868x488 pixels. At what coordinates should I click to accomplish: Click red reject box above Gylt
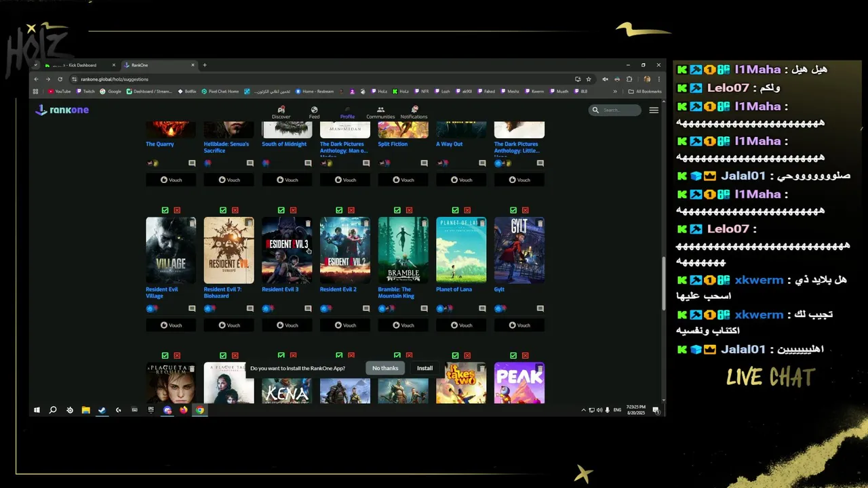(526, 210)
